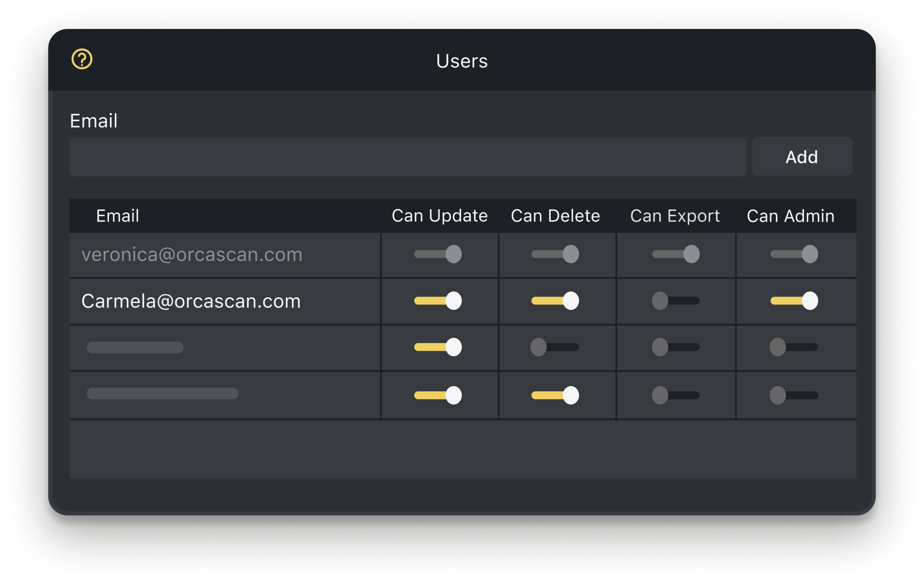The width and height of the screenshot is (924, 583).
Task: Click the Users title header
Action: point(461,61)
